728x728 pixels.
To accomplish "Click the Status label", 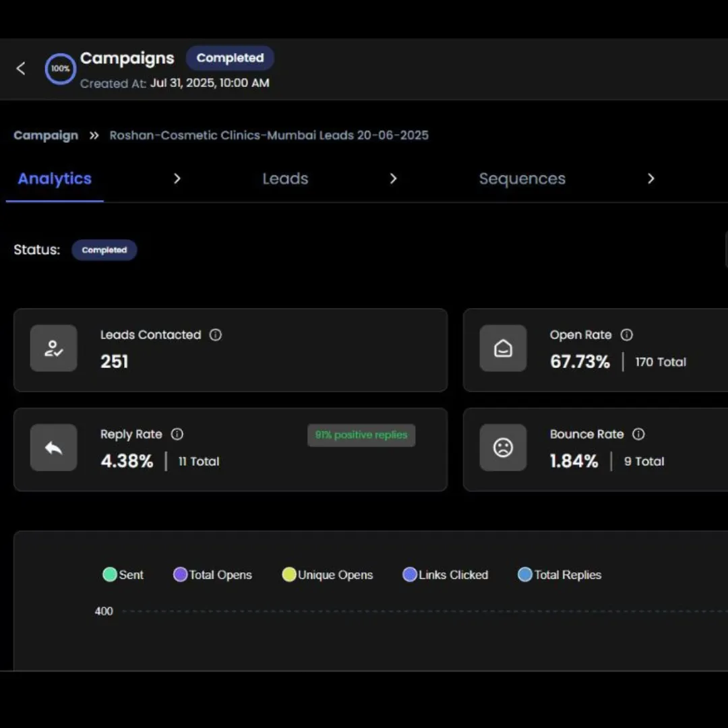I will coord(36,250).
